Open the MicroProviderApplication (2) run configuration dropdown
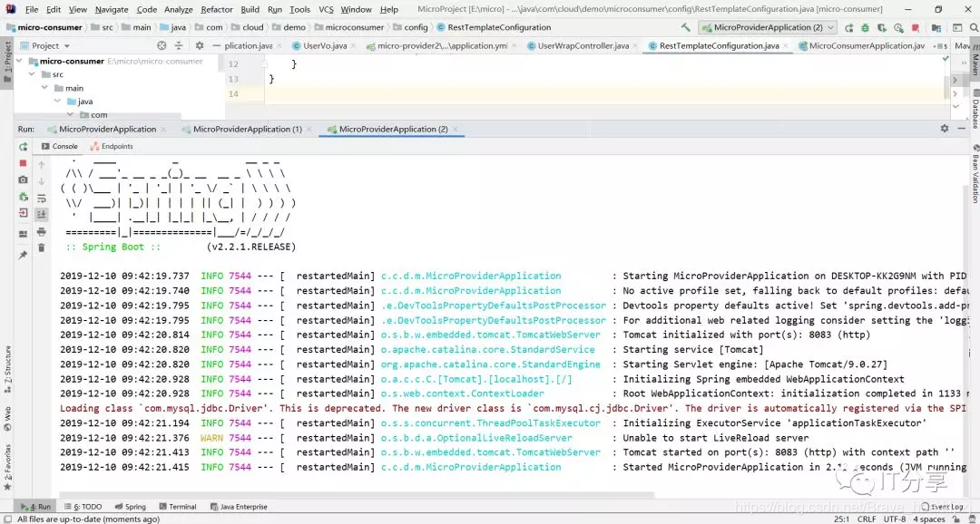This screenshot has height=524, width=980. tap(768, 27)
